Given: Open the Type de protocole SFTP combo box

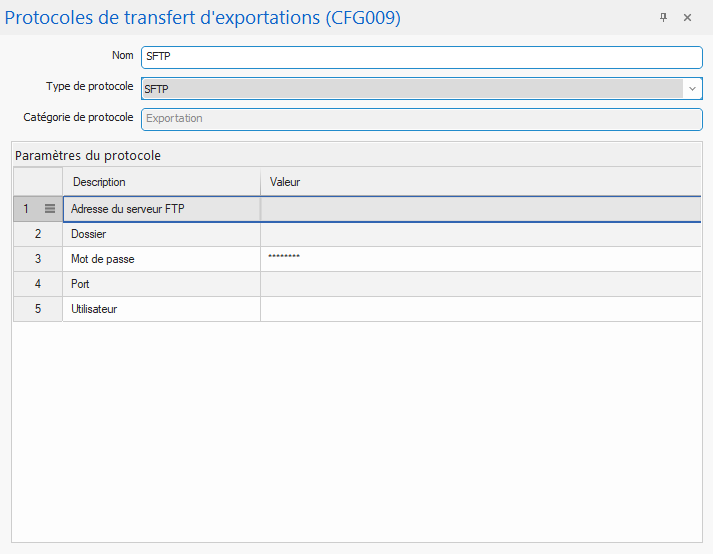Looking at the screenshot, I should [x=412, y=89].
